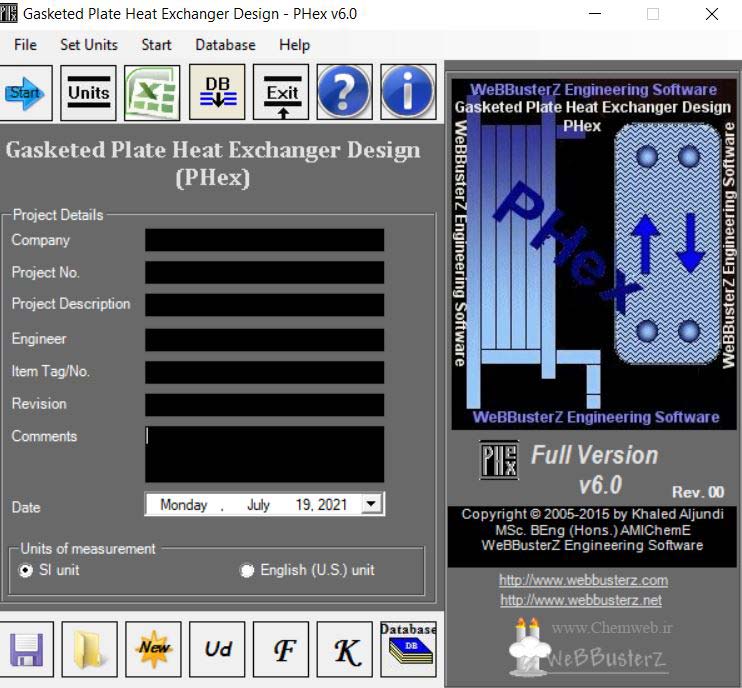Open a project file with folder icon
Screen dimensions: 742x688
[89, 650]
